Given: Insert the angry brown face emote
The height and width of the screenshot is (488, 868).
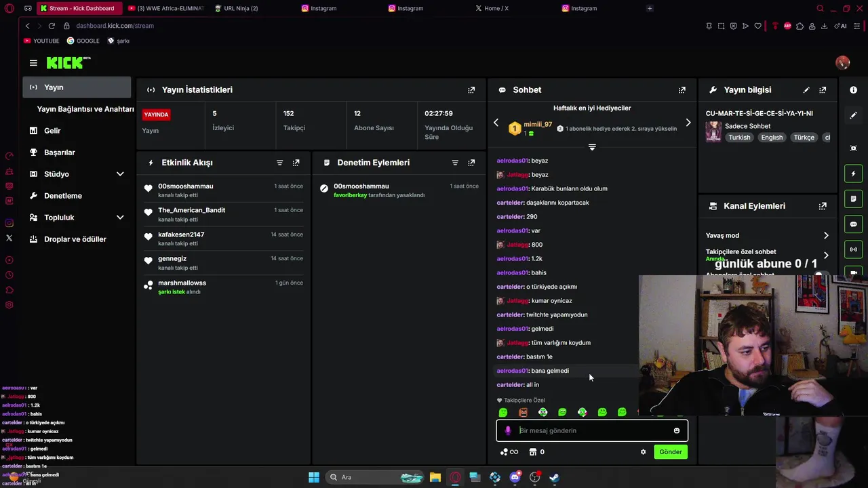Looking at the screenshot, I should pyautogui.click(x=523, y=412).
